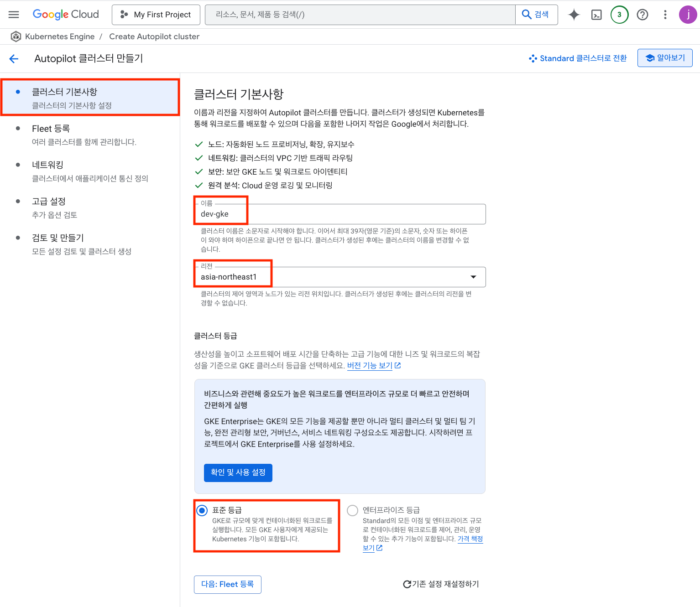Image resolution: width=700 pixels, height=607 pixels.
Task: Activate Cloud Shell terminal icon
Action: coord(596,15)
